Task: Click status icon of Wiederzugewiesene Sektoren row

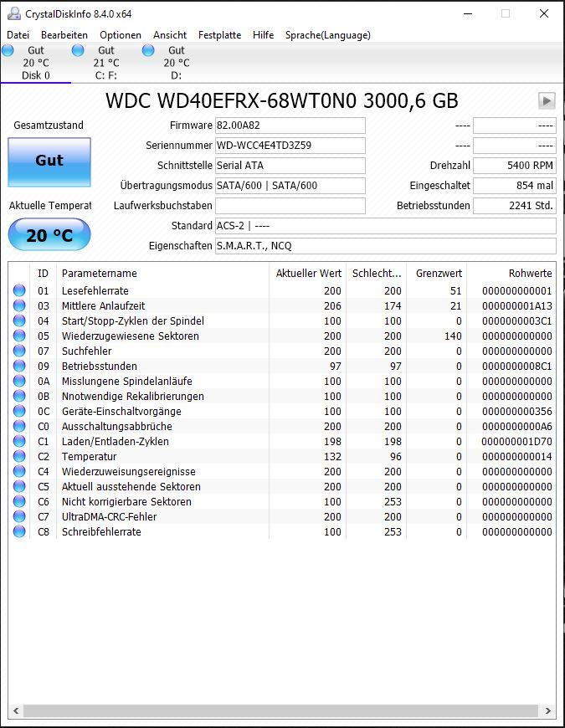Action: pos(19,336)
